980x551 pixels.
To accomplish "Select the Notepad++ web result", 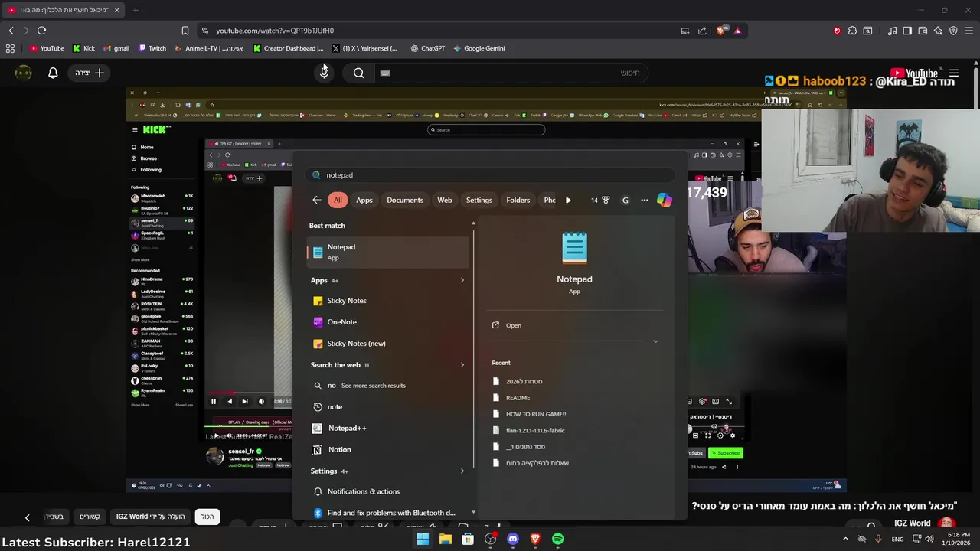I will click(x=387, y=428).
